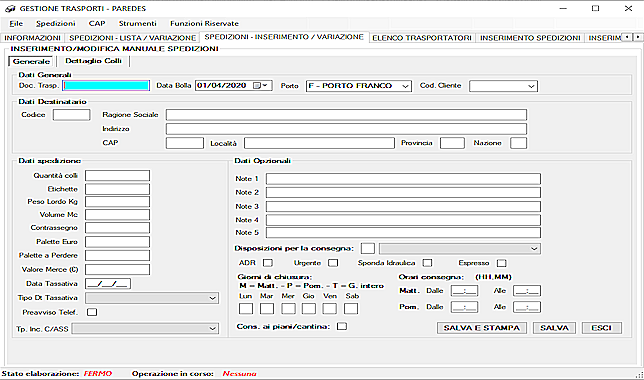Click the Nessuna operation status text

point(239,373)
